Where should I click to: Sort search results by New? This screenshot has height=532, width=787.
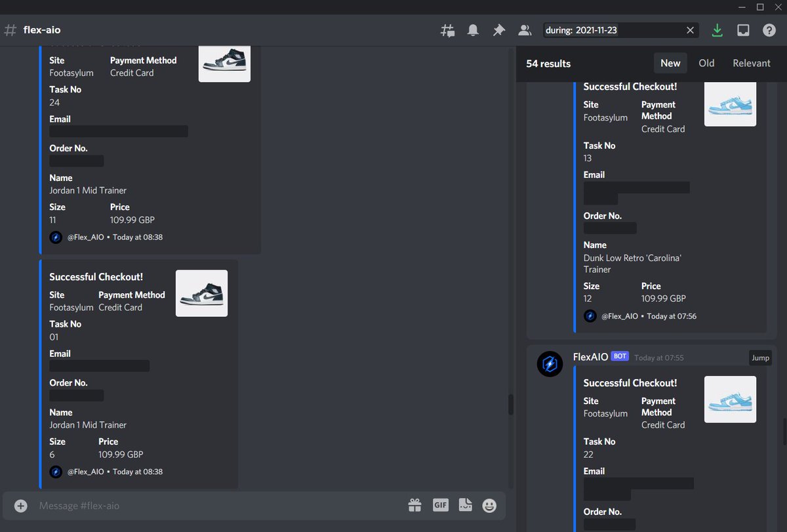click(x=670, y=63)
